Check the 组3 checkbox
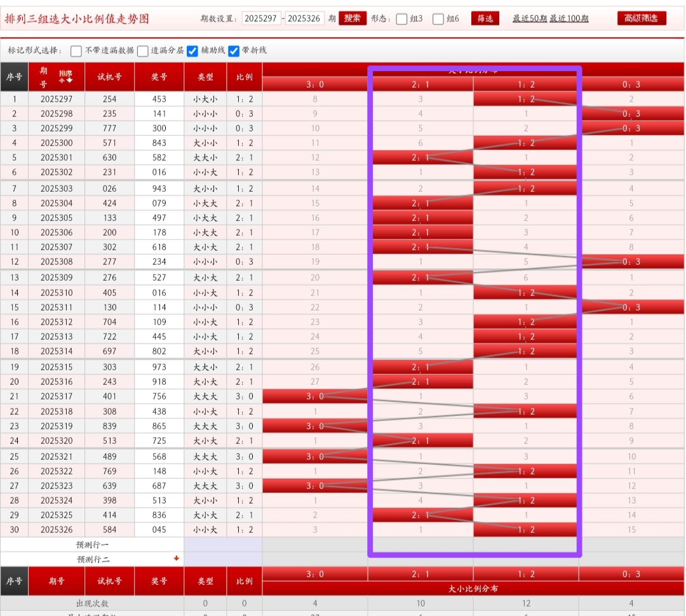The width and height of the screenshot is (686, 616). pyautogui.click(x=401, y=19)
